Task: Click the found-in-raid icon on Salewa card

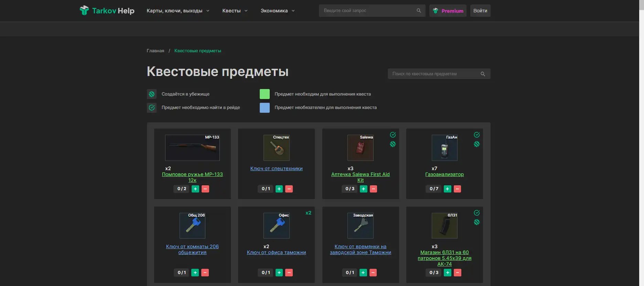Action: pos(393,135)
